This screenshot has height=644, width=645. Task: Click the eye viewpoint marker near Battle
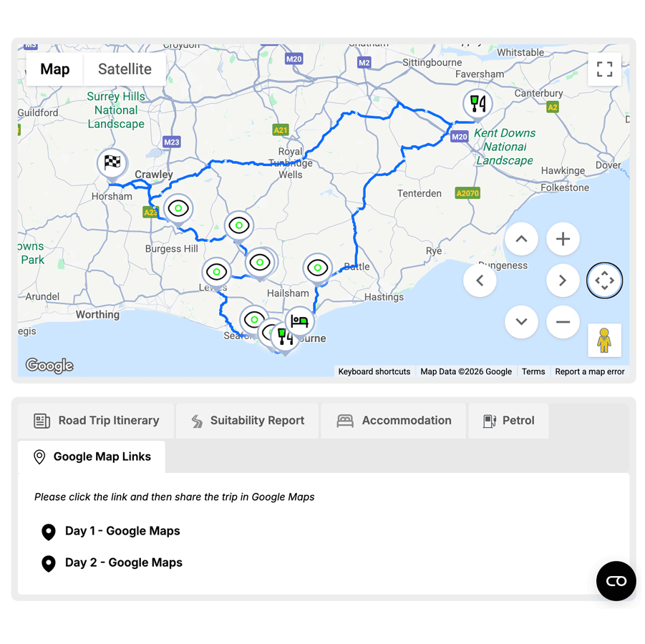317,268
